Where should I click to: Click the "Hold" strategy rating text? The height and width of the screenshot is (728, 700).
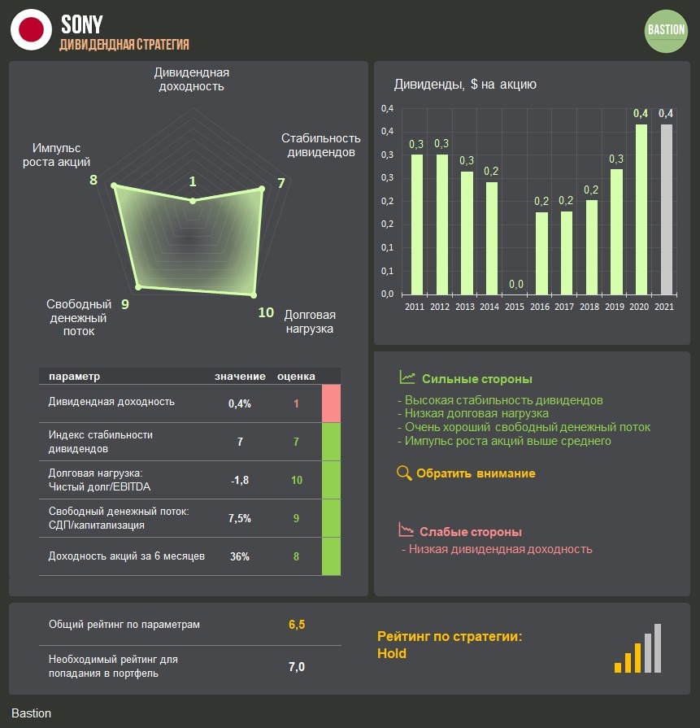click(392, 653)
